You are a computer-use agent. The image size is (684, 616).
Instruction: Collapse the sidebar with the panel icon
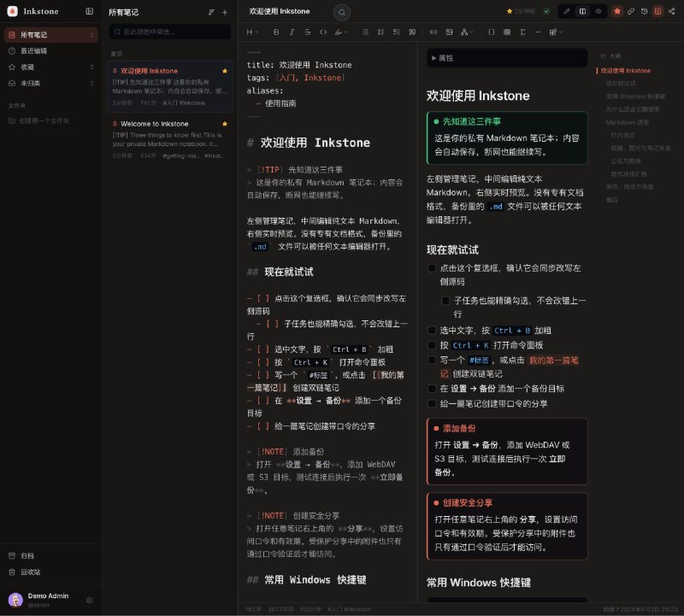90,11
